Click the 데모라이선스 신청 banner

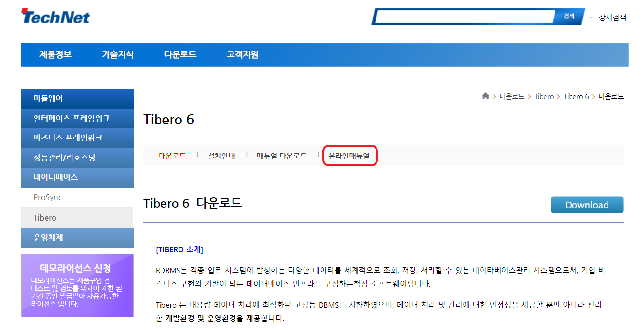(77, 285)
